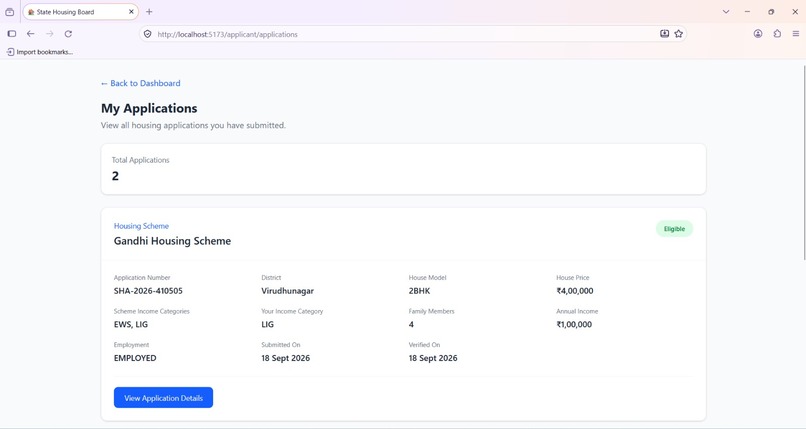806x429 pixels.
Task: Select the State Housing Board tab
Action: [80, 12]
